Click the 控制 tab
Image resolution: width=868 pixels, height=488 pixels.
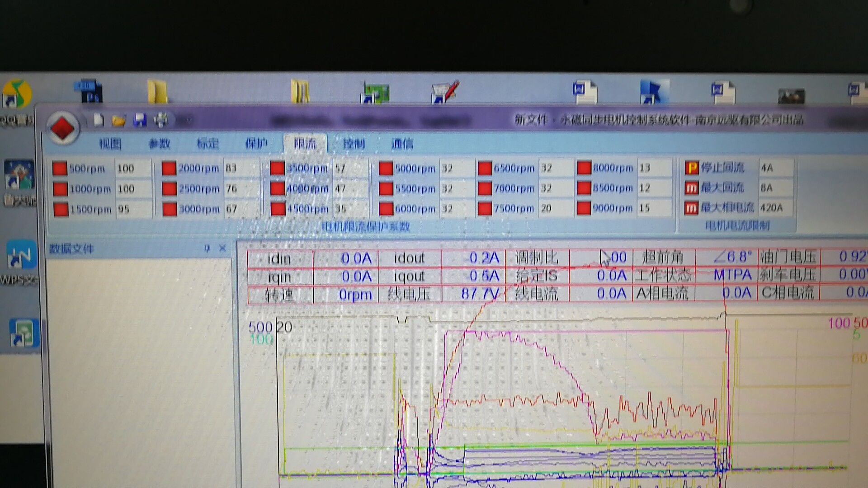click(354, 144)
